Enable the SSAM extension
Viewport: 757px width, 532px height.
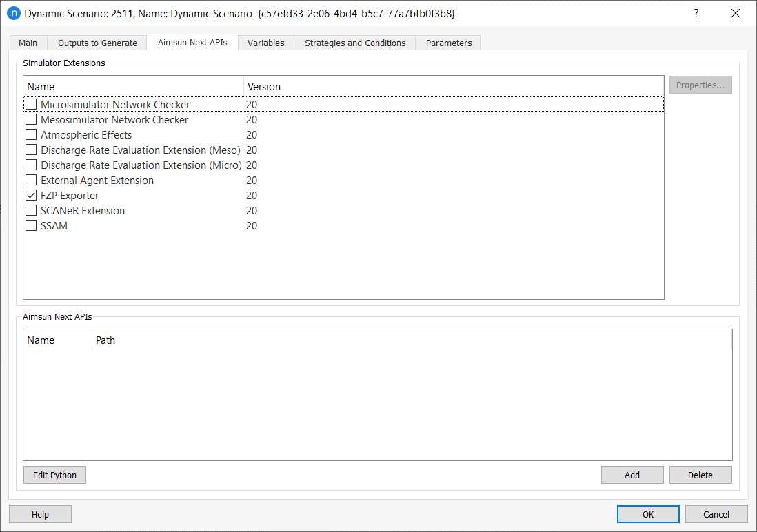click(31, 225)
